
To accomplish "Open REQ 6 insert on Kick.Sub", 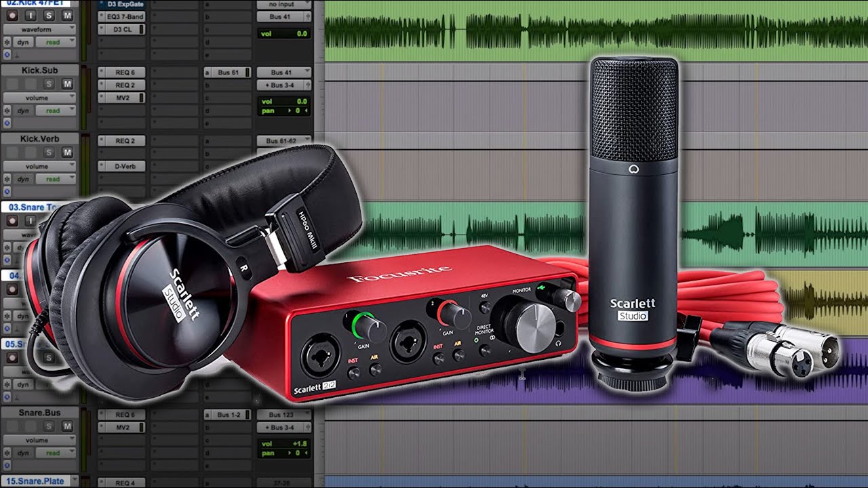I will (x=121, y=72).
